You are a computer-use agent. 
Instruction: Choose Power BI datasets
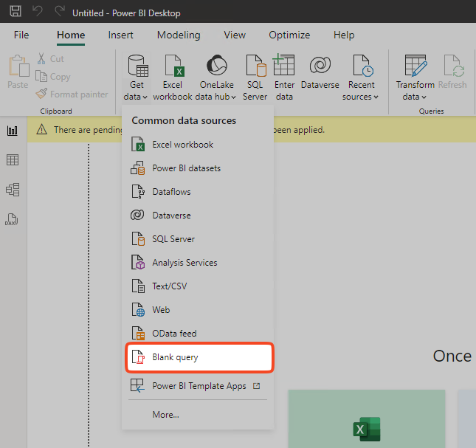click(198, 168)
